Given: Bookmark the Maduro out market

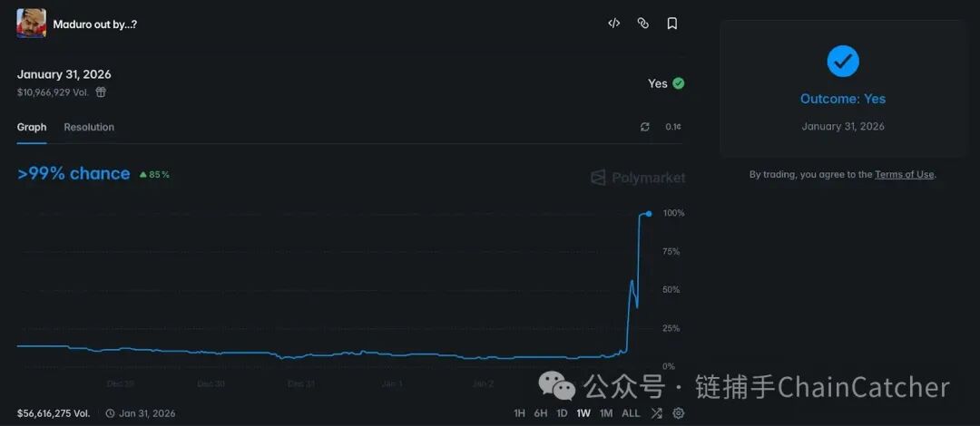Looking at the screenshot, I should tap(671, 24).
